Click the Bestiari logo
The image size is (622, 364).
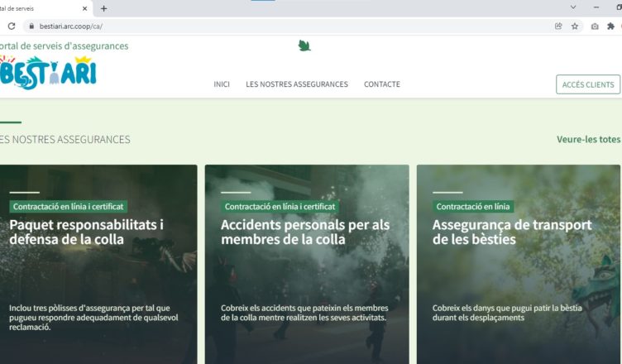[48, 73]
